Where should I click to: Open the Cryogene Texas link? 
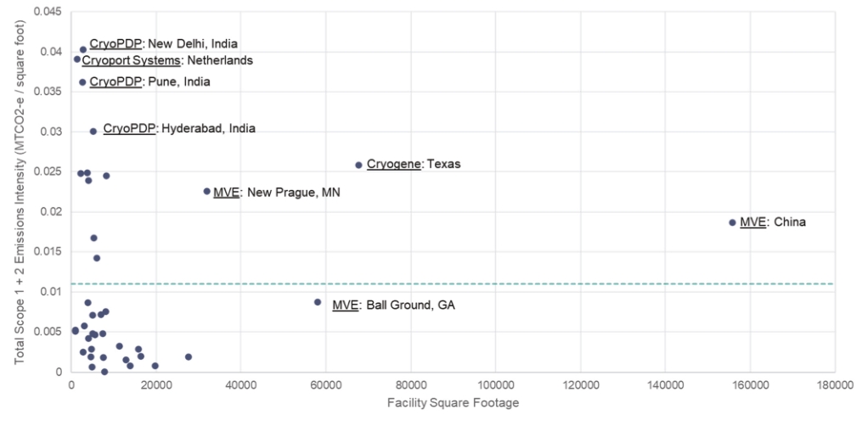pos(393,164)
